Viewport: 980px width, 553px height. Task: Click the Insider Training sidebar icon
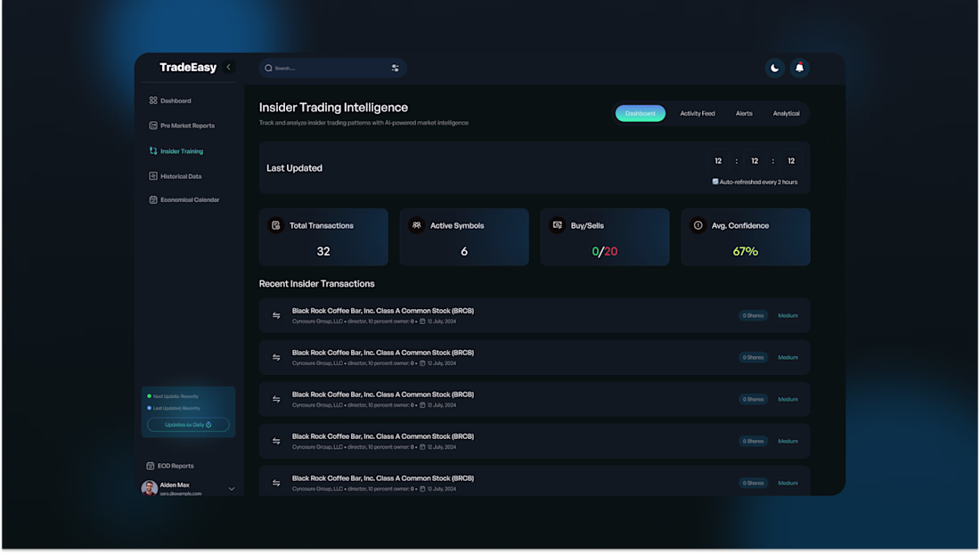153,151
